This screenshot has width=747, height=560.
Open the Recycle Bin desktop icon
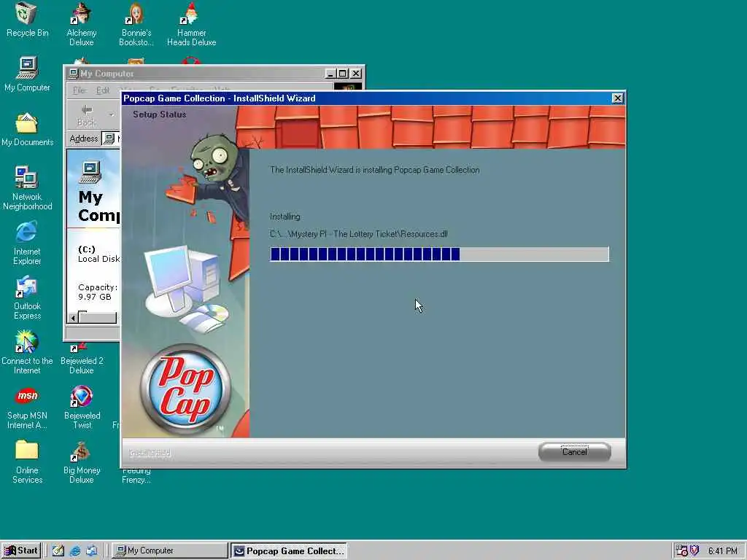point(27,20)
